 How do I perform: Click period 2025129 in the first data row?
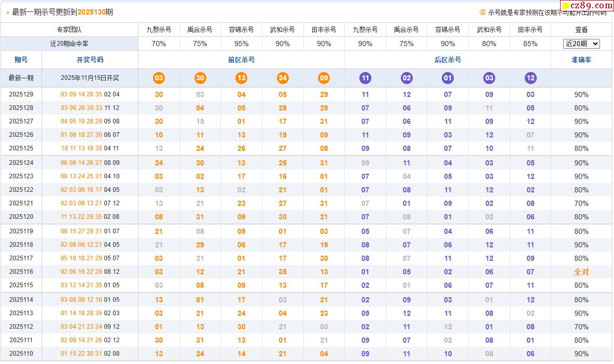(x=21, y=94)
